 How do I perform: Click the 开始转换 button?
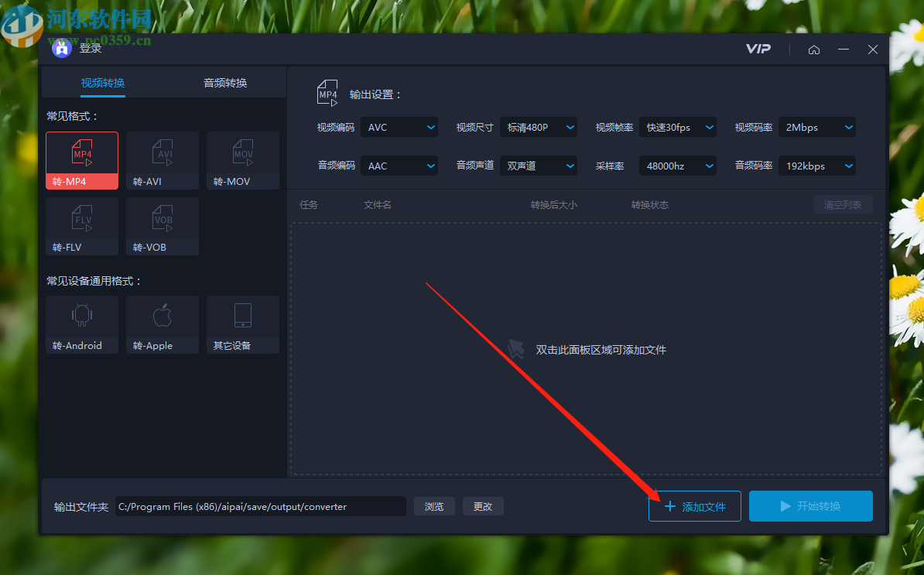811,506
